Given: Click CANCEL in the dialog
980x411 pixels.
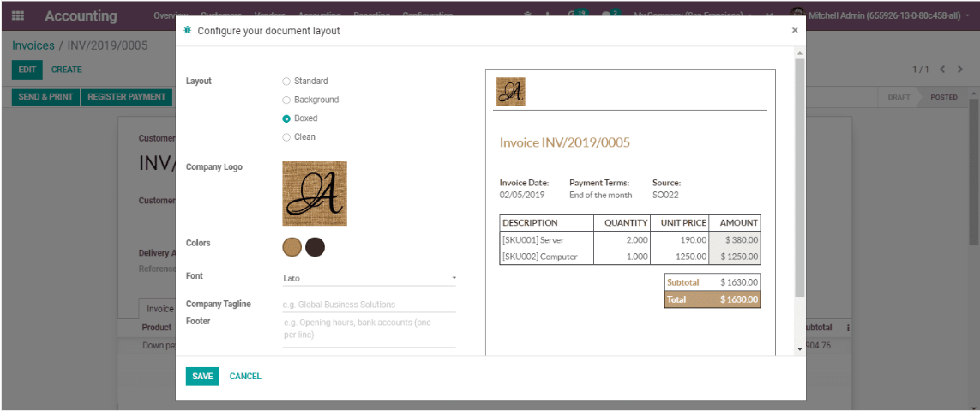Looking at the screenshot, I should click(x=245, y=376).
